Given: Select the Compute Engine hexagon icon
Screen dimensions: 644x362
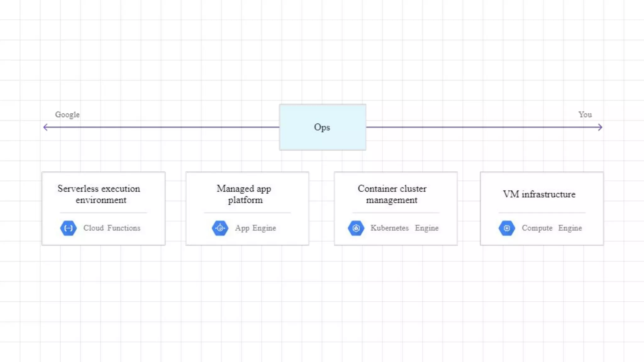Looking at the screenshot, I should point(507,228).
